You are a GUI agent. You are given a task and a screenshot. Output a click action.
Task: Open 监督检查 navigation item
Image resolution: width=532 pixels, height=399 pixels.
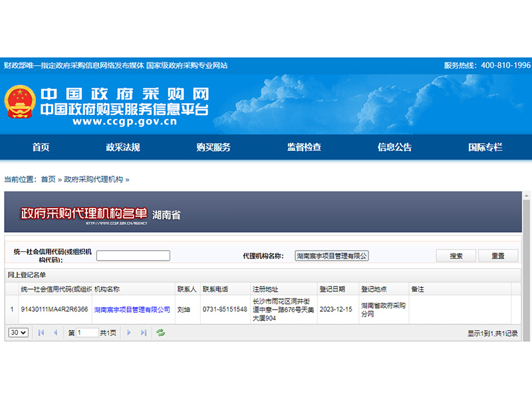[304, 147]
